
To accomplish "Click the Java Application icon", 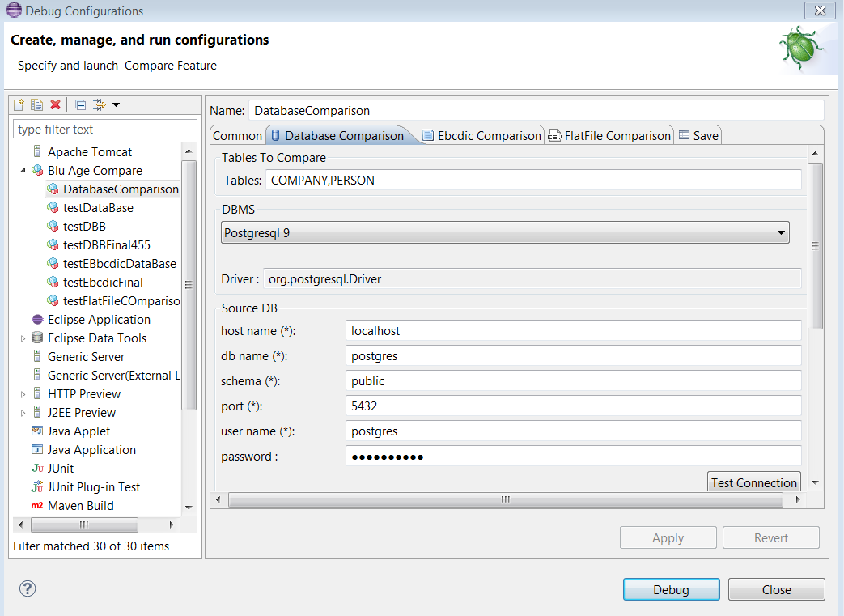I will (x=37, y=449).
